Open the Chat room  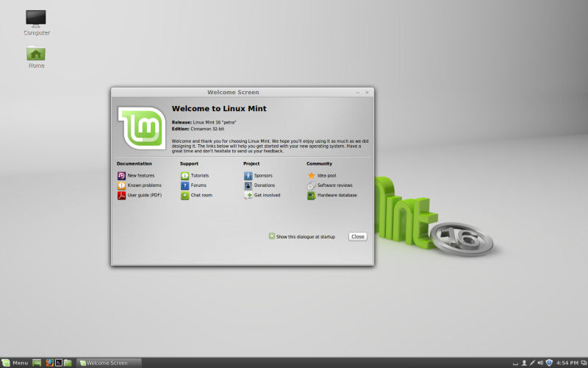(x=201, y=195)
